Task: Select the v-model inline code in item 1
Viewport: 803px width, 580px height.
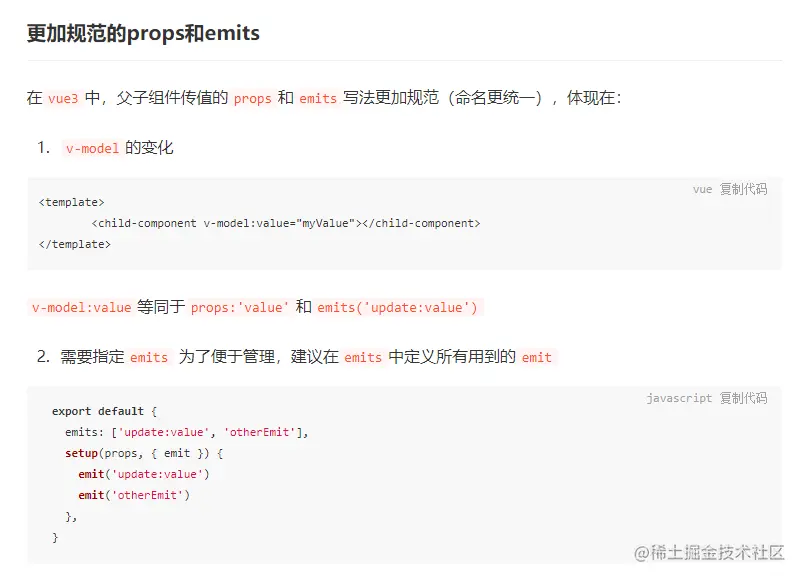Action: pos(92,148)
